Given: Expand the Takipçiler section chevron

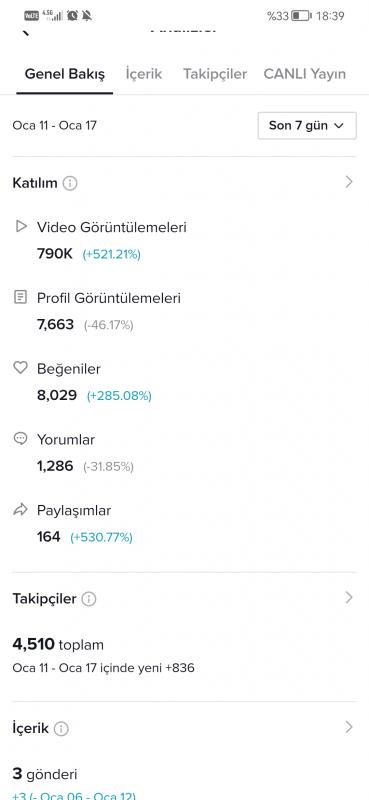Looking at the screenshot, I should [349, 597].
